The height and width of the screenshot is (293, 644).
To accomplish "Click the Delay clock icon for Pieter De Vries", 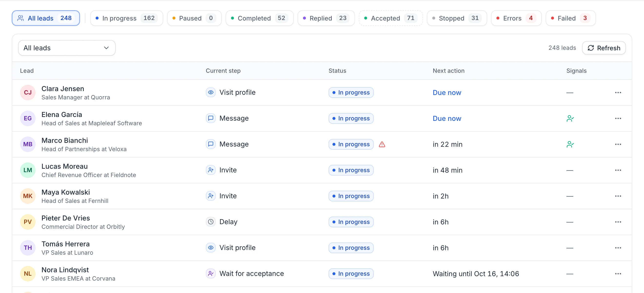I will (x=211, y=222).
